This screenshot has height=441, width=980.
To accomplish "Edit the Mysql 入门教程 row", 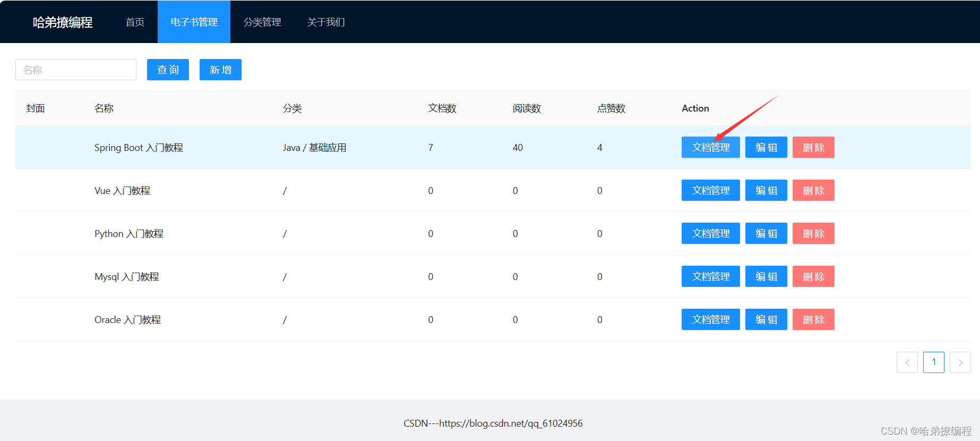I will coord(766,276).
